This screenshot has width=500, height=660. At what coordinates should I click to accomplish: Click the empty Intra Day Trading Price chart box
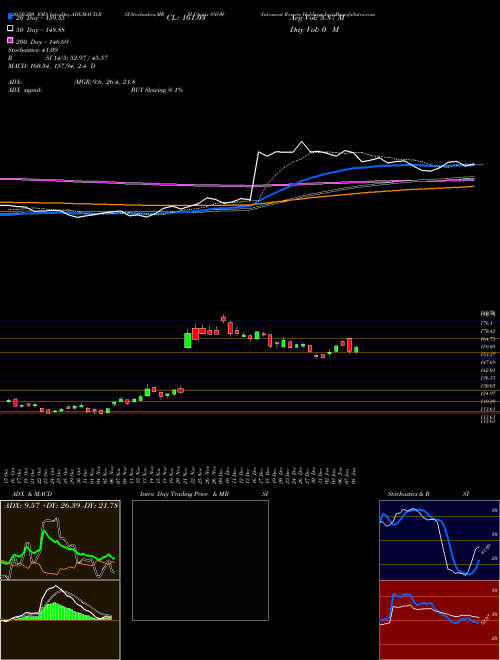tap(200, 560)
